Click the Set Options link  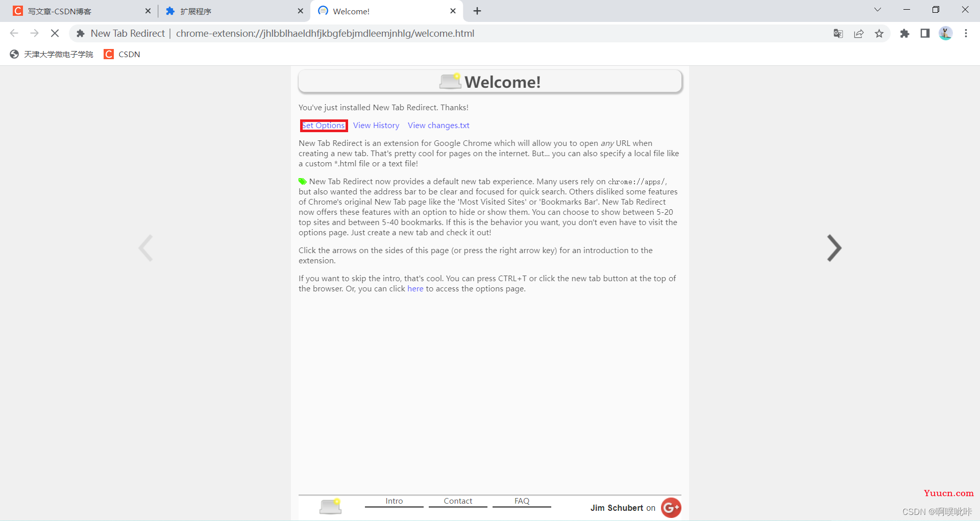(324, 126)
